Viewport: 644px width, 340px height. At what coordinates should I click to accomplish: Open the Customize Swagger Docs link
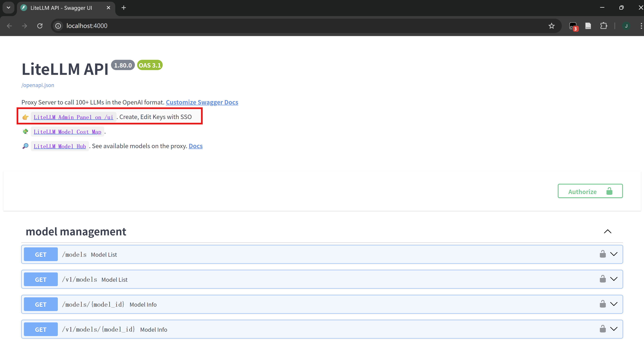click(x=202, y=102)
